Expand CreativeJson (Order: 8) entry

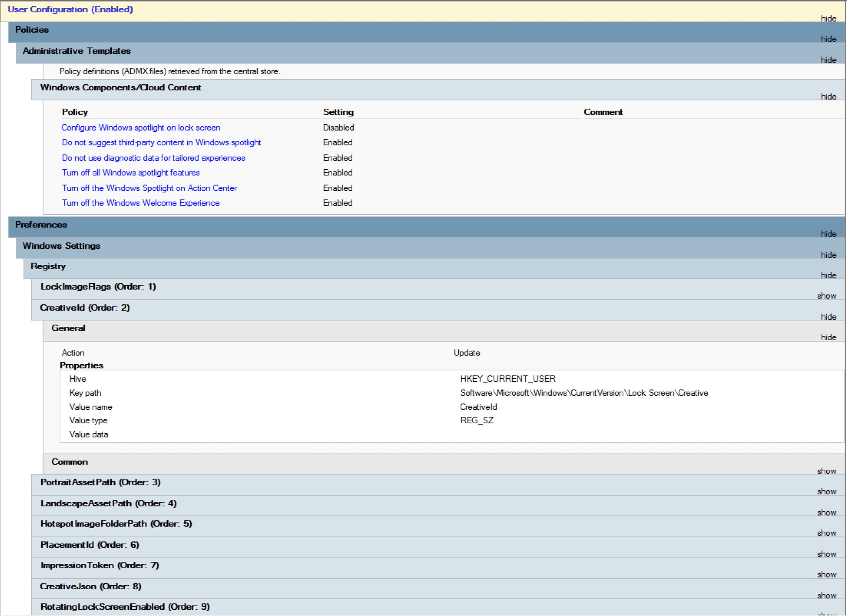(x=826, y=596)
